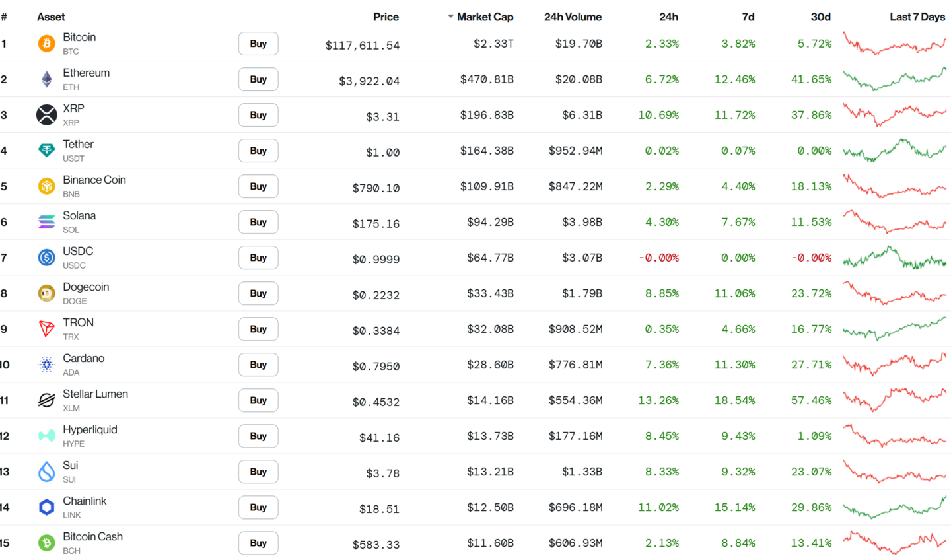Click the Dogecoin dog icon
951x560 pixels.
46,293
